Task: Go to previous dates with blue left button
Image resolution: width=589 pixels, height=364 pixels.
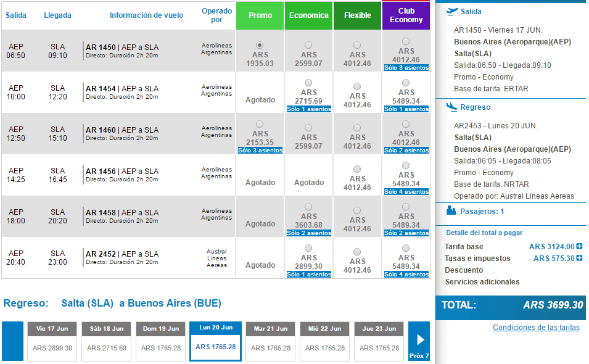Action: [12, 341]
